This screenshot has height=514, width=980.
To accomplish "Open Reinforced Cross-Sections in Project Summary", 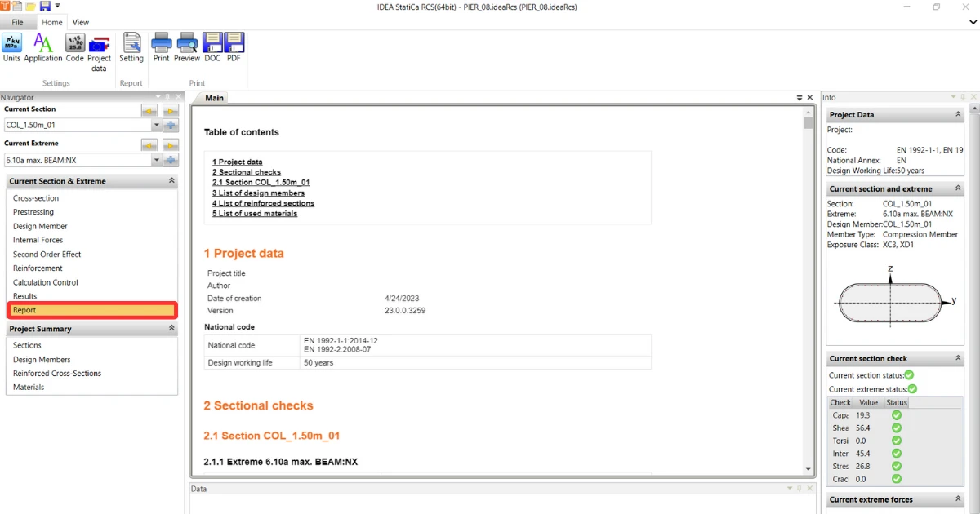I will [57, 374].
